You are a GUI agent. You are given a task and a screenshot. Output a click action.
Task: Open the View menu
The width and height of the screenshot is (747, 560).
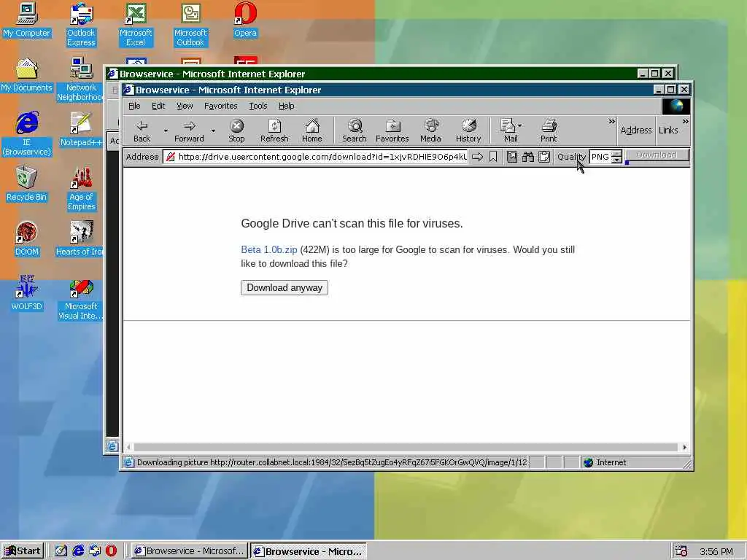185,106
